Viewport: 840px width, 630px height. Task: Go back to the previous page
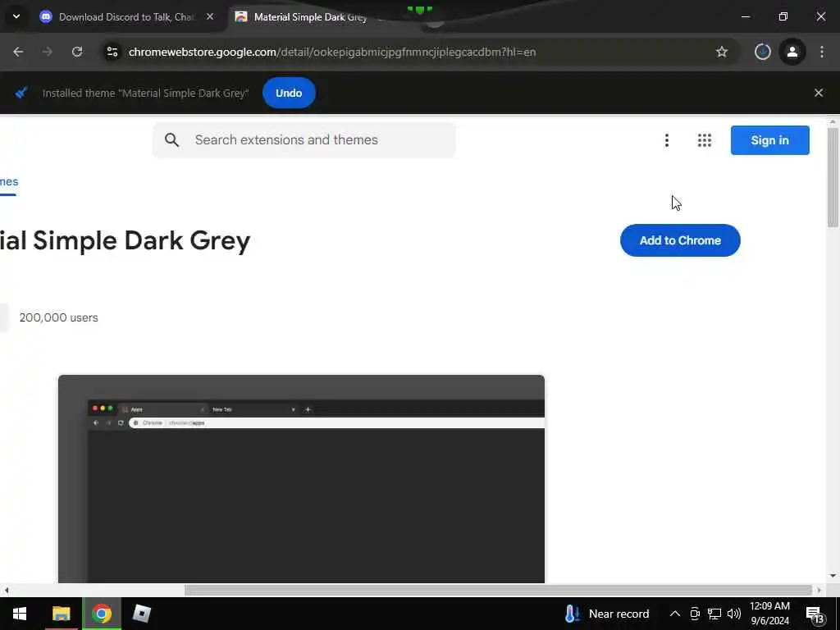(x=18, y=52)
